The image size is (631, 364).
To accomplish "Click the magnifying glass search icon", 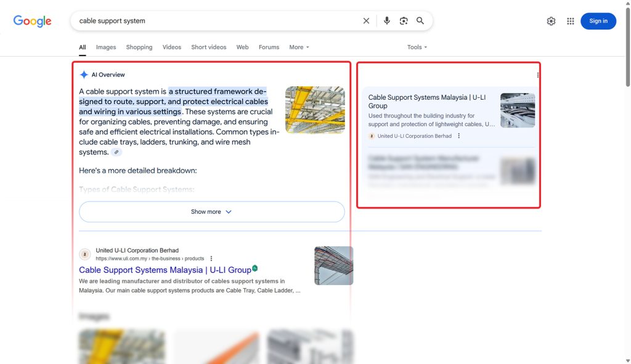I will (420, 21).
